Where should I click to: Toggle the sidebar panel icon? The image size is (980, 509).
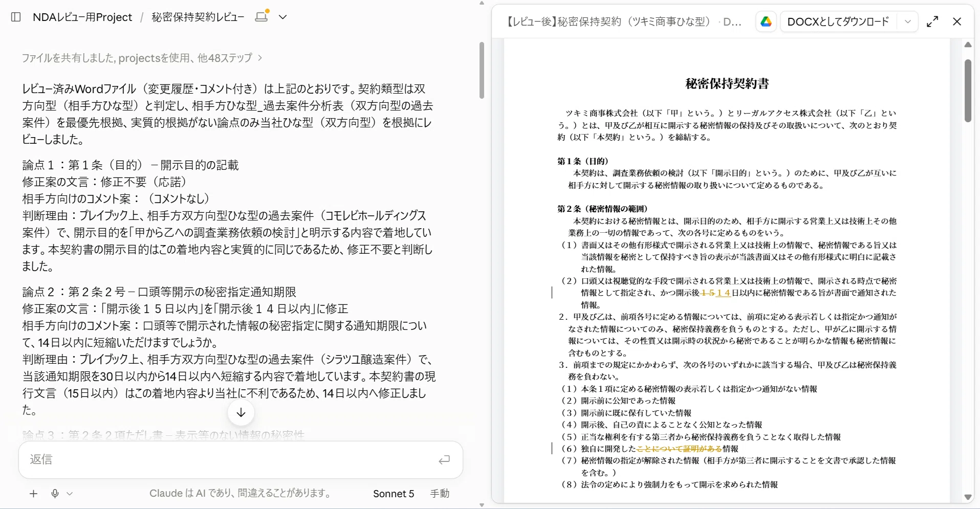[x=16, y=17]
